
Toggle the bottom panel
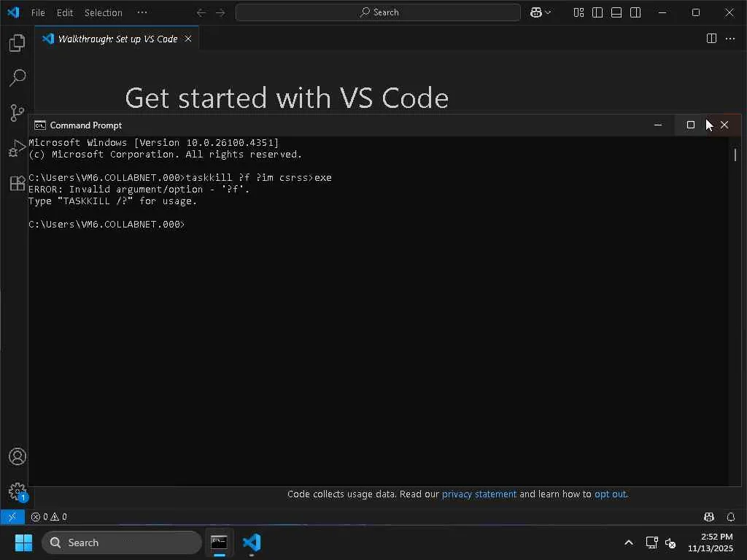click(616, 12)
